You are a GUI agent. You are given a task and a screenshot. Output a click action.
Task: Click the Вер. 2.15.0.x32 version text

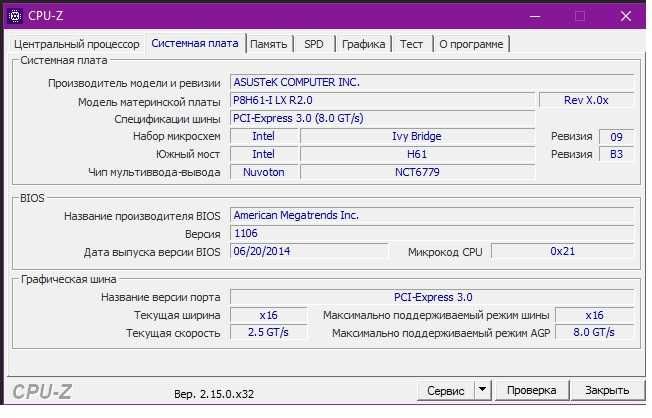214,394
